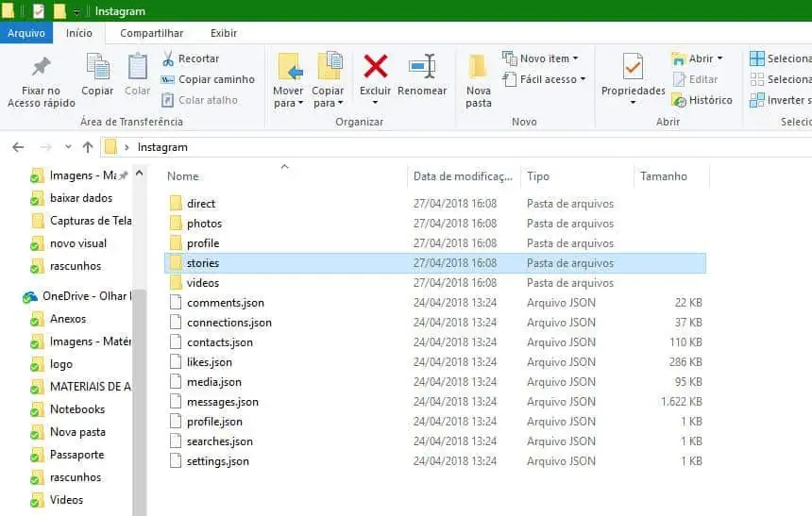Expand the Mover para dropdown

pyautogui.click(x=288, y=103)
